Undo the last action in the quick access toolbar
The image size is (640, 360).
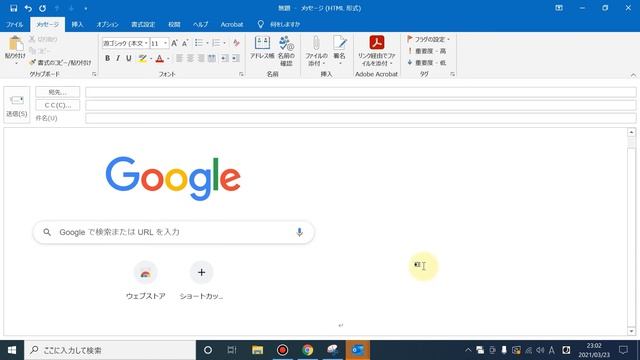click(x=28, y=8)
